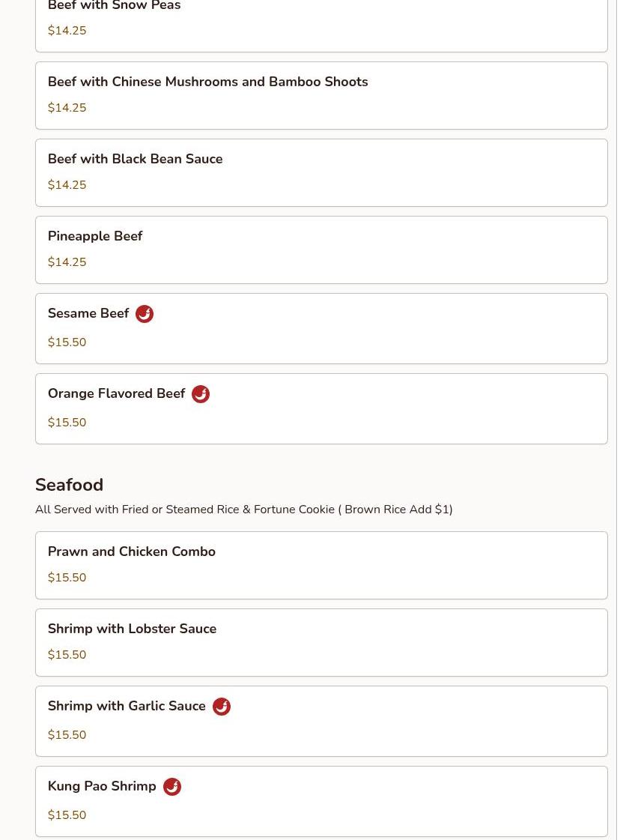The height and width of the screenshot is (840, 632).
Task: Click the Seafood section heading
Action: (x=69, y=485)
